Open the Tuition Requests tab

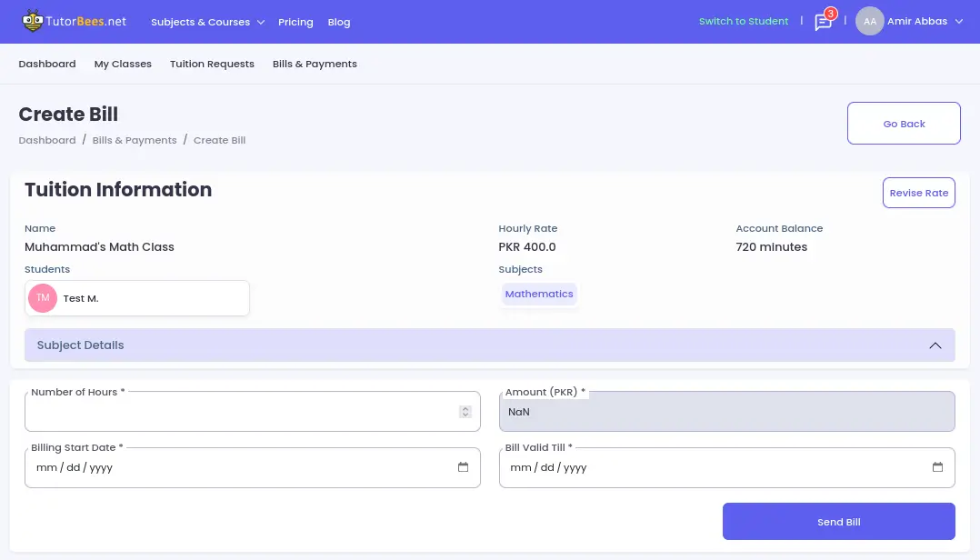(212, 64)
